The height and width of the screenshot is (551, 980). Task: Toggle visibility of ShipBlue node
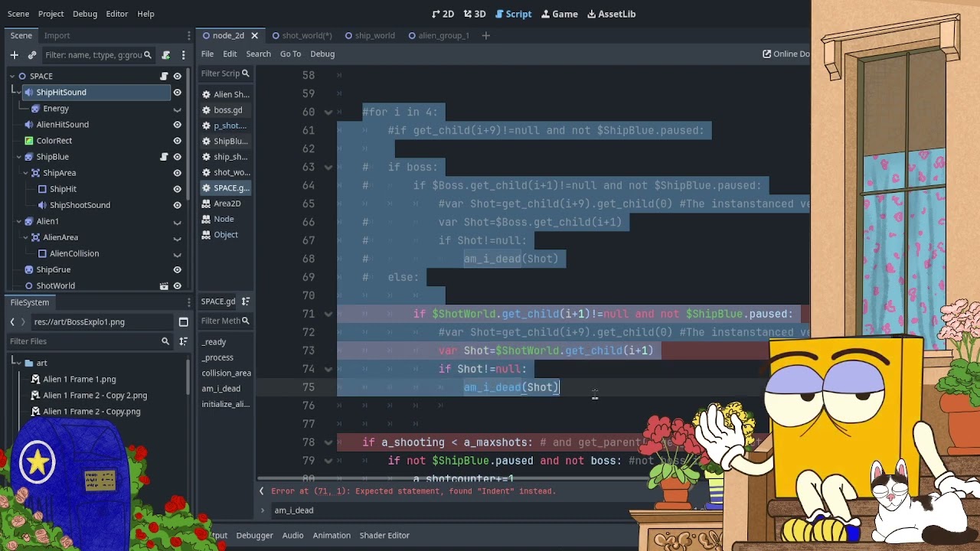(x=177, y=157)
